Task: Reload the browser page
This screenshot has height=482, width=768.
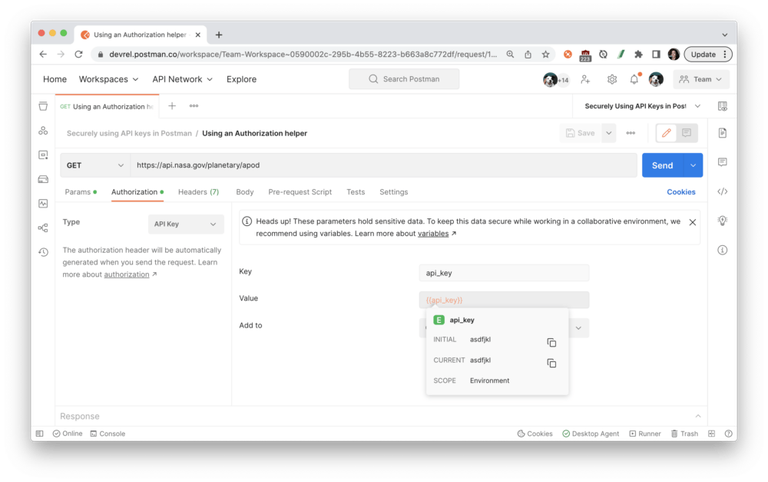Action: (78, 54)
